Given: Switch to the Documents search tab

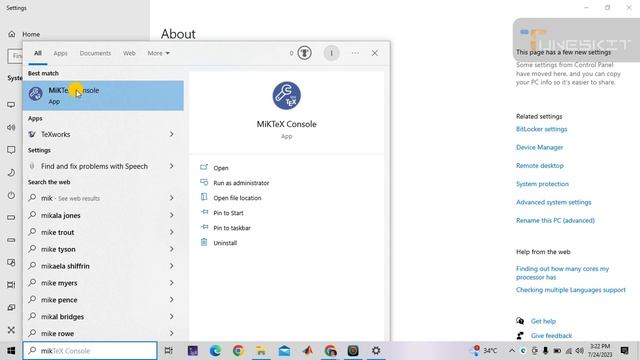Looking at the screenshot, I should click(95, 53).
